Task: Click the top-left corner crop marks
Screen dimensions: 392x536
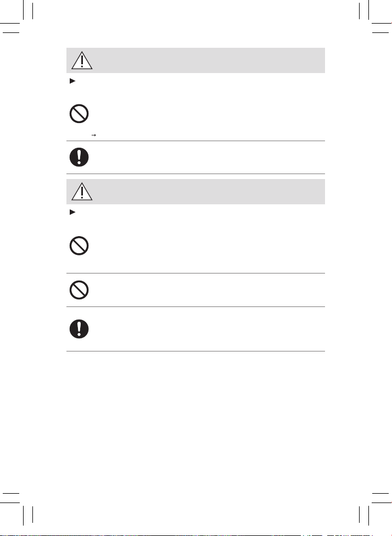Action: click(x=17, y=17)
